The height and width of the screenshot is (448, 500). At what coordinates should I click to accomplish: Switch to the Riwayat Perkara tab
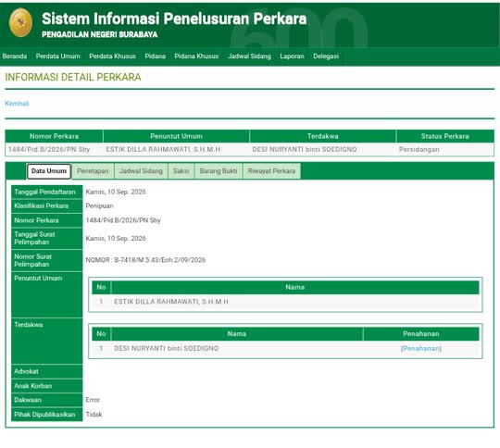click(x=271, y=171)
